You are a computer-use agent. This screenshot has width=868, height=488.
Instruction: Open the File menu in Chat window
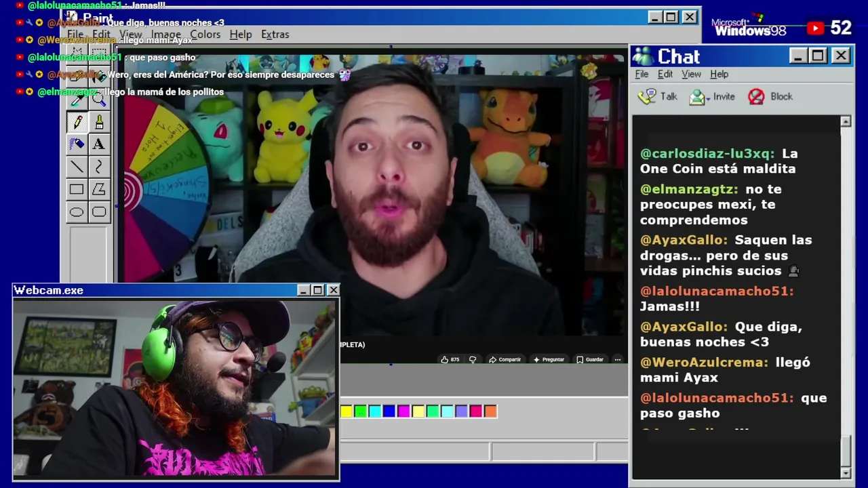coord(642,74)
